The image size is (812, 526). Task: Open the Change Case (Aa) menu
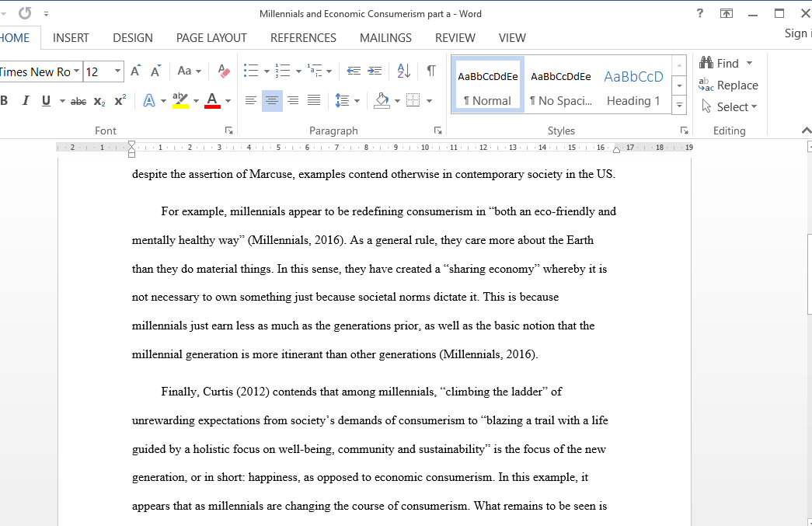(x=189, y=71)
